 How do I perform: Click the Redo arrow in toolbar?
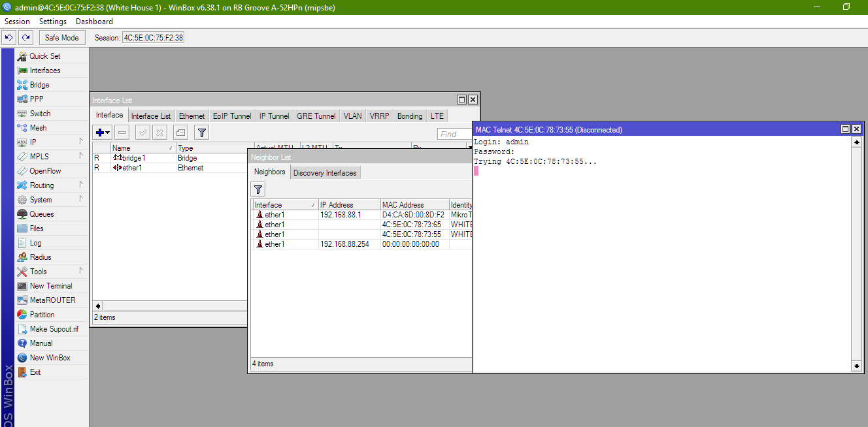[x=25, y=38]
